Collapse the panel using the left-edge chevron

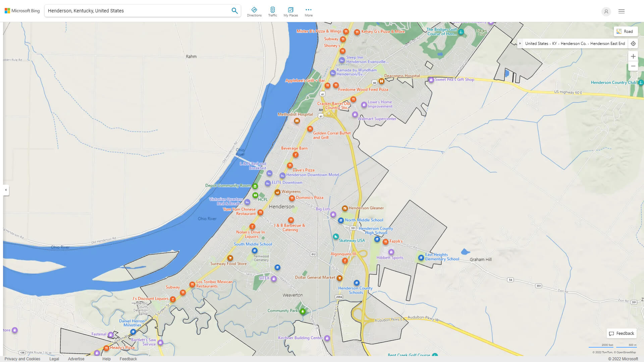pyautogui.click(x=5, y=190)
